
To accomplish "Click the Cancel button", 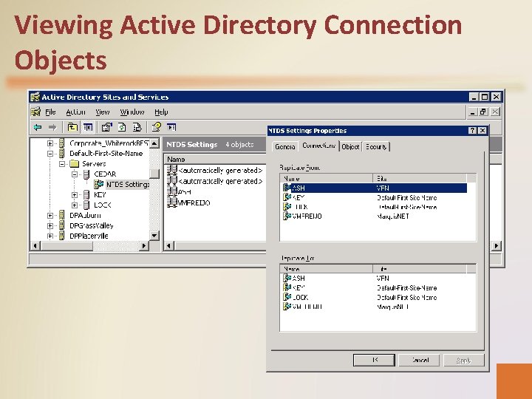I will click(420, 360).
